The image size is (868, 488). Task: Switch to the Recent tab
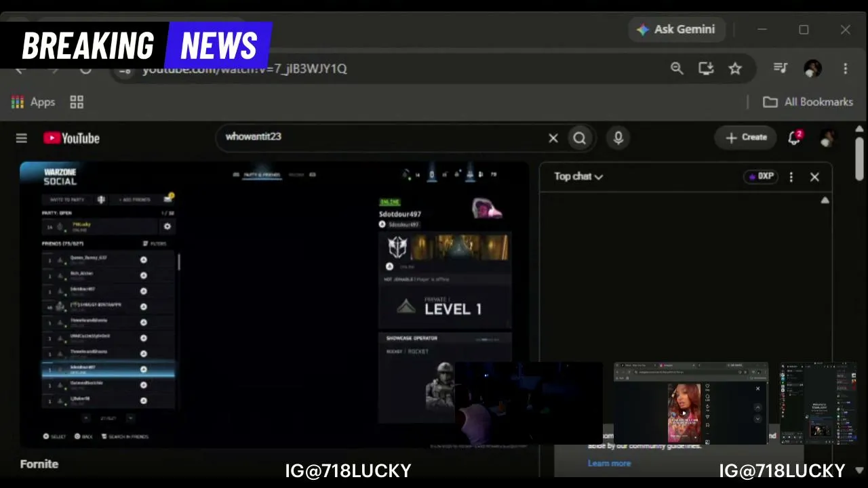click(296, 175)
